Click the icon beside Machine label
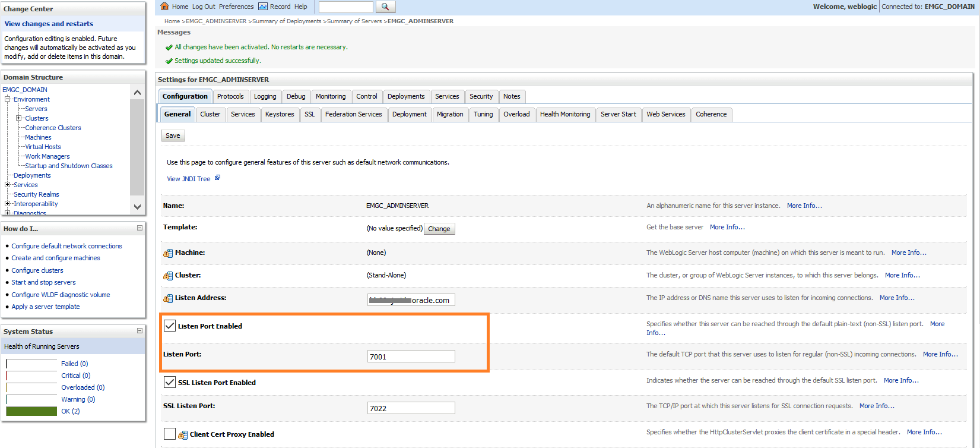 (168, 253)
